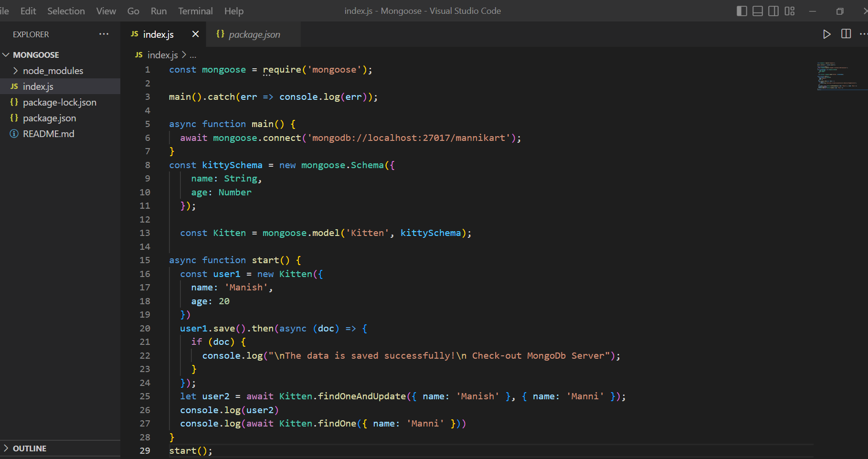This screenshot has width=868, height=459.
Task: Click JS icon beside index.js in explorer
Action: [14, 86]
